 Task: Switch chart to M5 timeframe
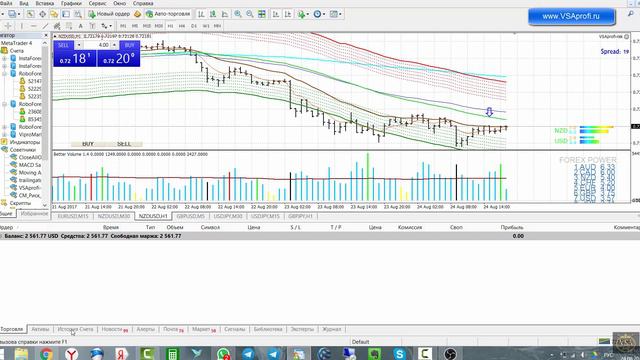click(x=135, y=26)
